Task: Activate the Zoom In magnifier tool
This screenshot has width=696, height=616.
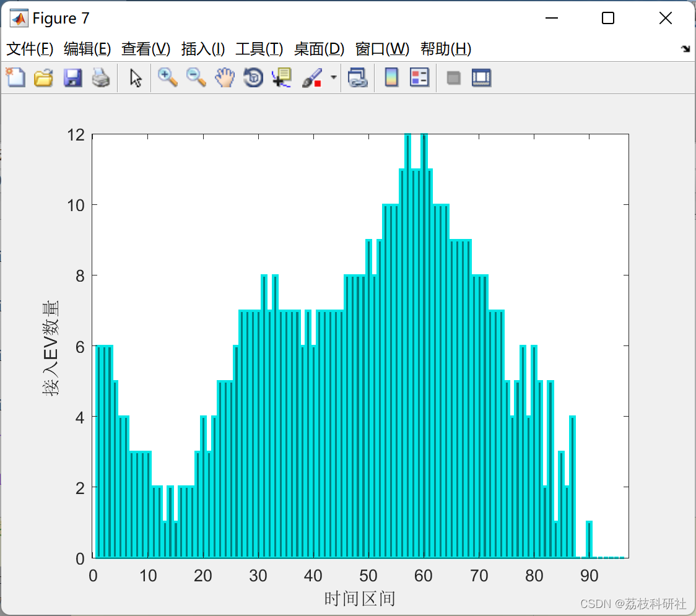Action: [167, 77]
